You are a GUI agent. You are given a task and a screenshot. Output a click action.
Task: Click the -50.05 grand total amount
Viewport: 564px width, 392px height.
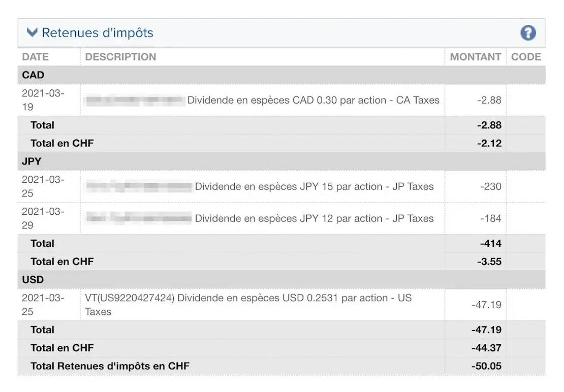click(486, 366)
